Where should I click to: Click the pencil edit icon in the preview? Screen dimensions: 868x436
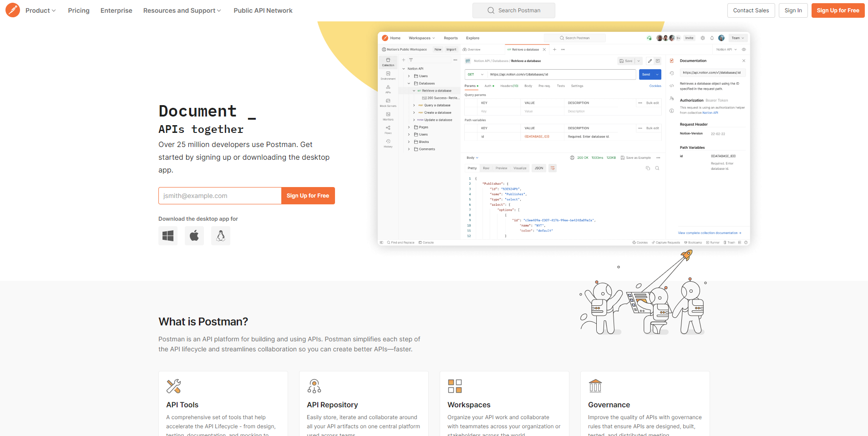point(650,61)
